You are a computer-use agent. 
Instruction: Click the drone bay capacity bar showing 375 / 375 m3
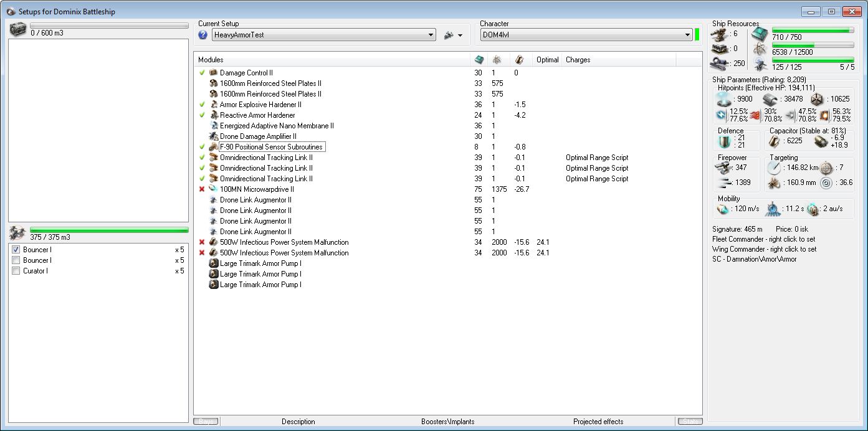click(x=109, y=230)
